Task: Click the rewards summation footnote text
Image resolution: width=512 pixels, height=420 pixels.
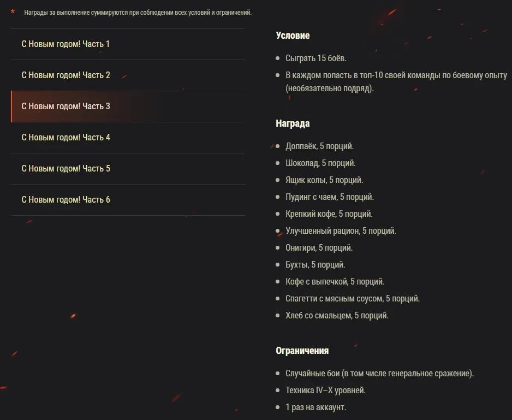Action: point(138,13)
